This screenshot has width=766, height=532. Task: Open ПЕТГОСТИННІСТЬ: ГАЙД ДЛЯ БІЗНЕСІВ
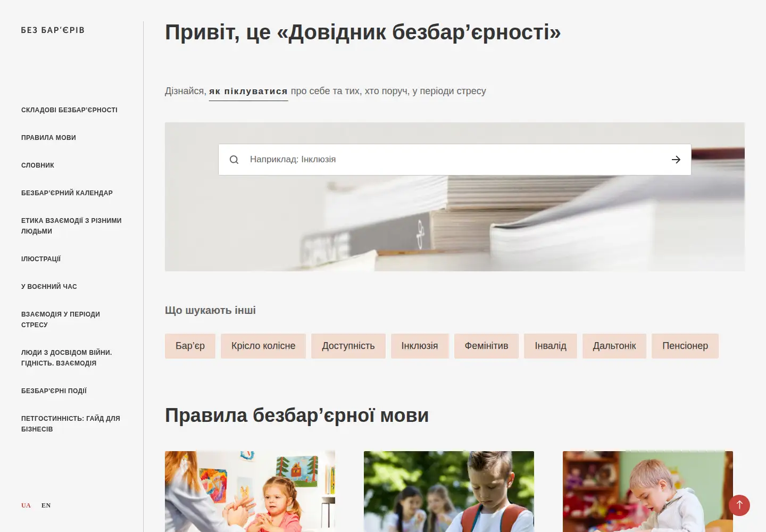coord(71,424)
